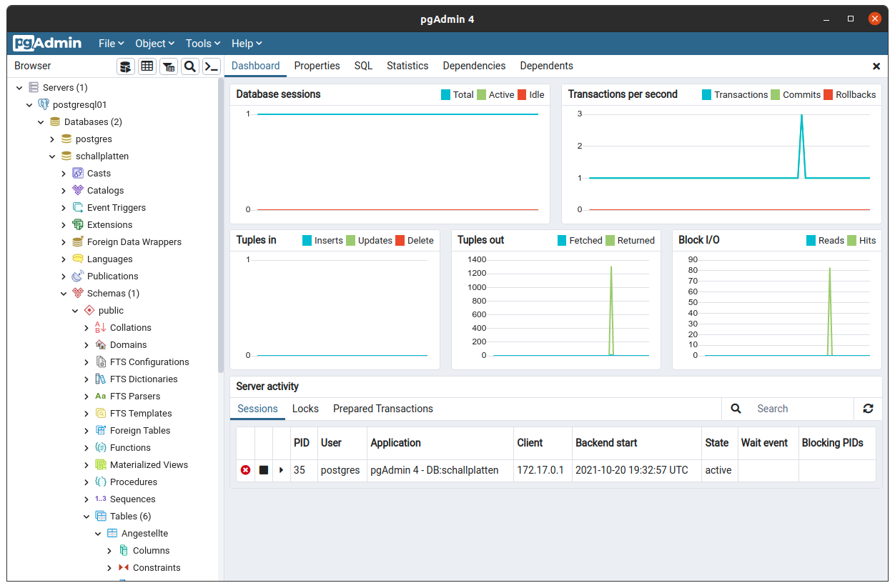Open the Tools menu

click(x=203, y=44)
